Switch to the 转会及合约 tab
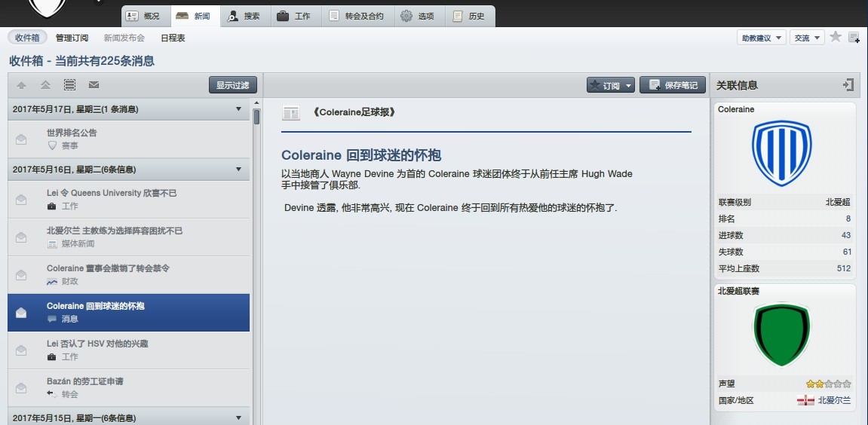 point(358,16)
